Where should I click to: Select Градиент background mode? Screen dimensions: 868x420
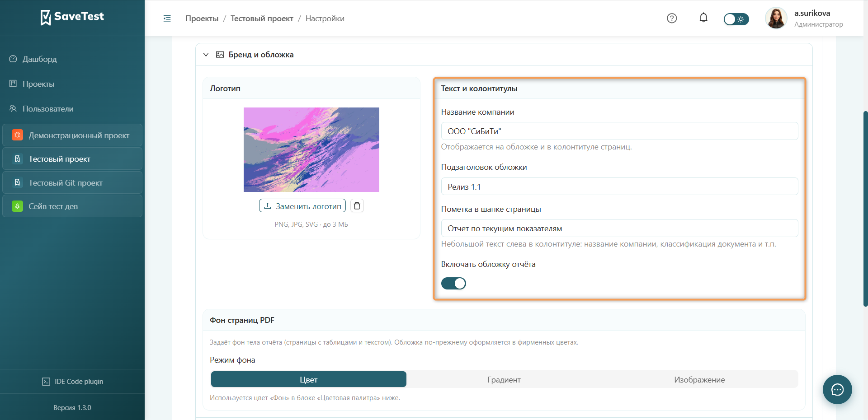(x=504, y=379)
